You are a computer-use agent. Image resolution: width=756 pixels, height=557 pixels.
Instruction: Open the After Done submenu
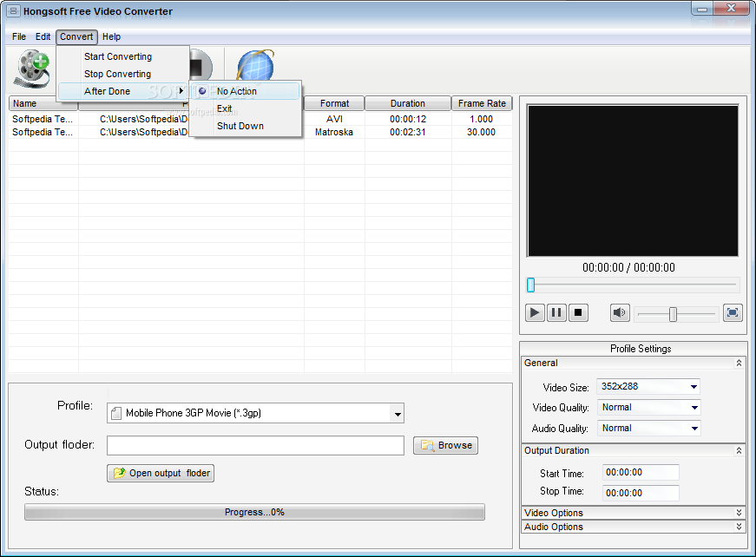coord(123,91)
